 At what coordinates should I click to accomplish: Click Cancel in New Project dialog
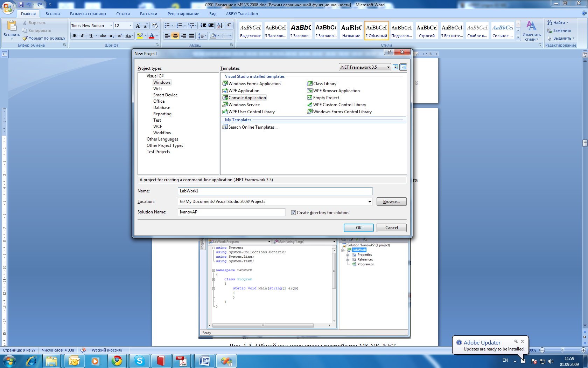coord(392,228)
